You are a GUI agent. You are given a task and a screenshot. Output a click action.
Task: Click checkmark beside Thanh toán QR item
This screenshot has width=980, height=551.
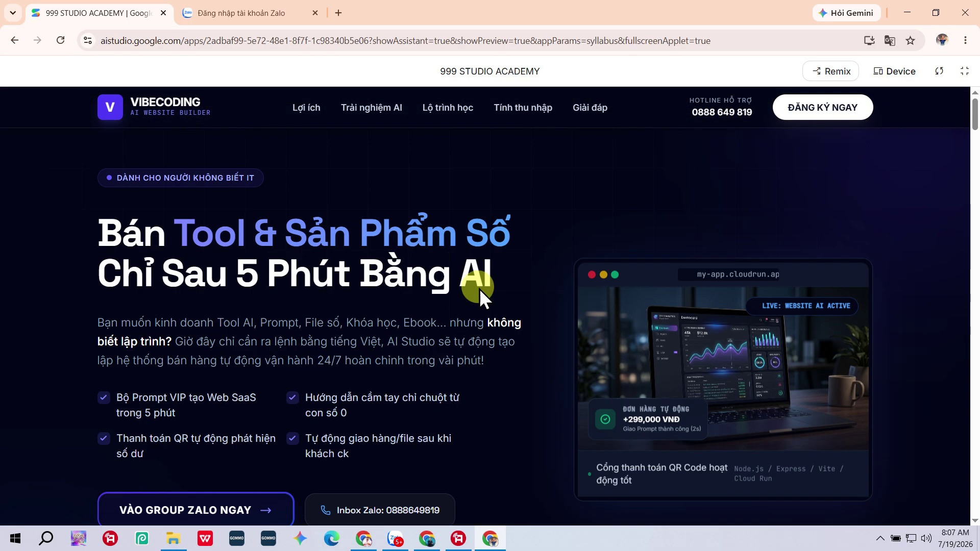click(104, 438)
